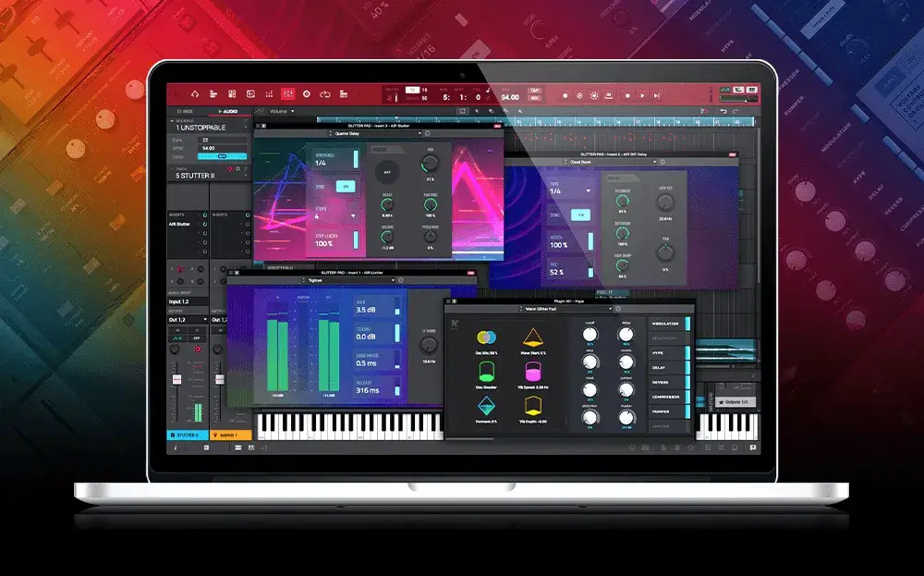
Task: Click the Outputs 1/2 button on the right
Action: pyautogui.click(x=736, y=401)
